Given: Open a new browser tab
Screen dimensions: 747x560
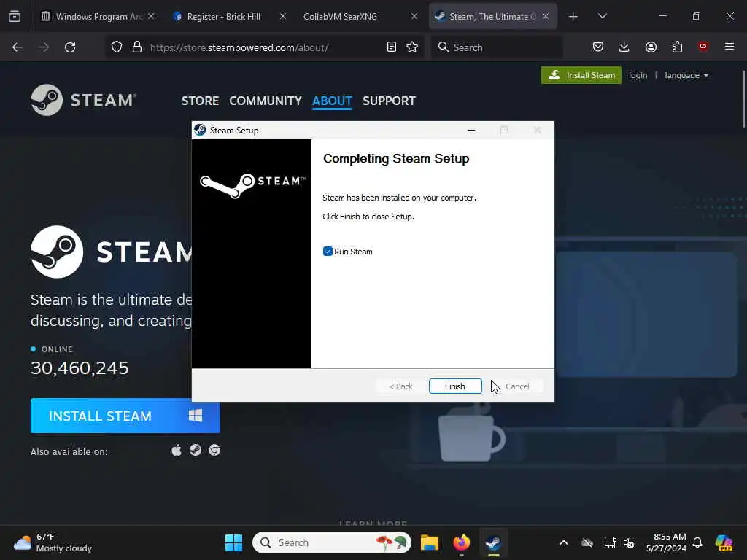Looking at the screenshot, I should (x=573, y=17).
